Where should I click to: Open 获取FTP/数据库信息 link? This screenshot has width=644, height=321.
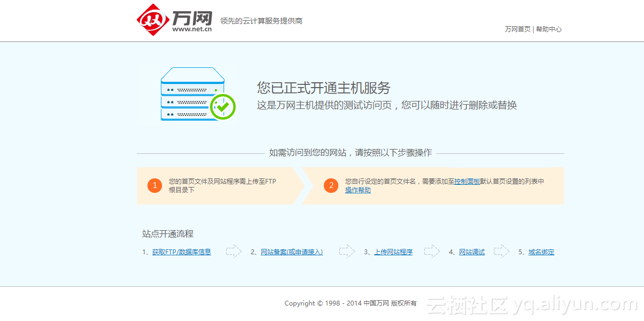click(x=182, y=252)
